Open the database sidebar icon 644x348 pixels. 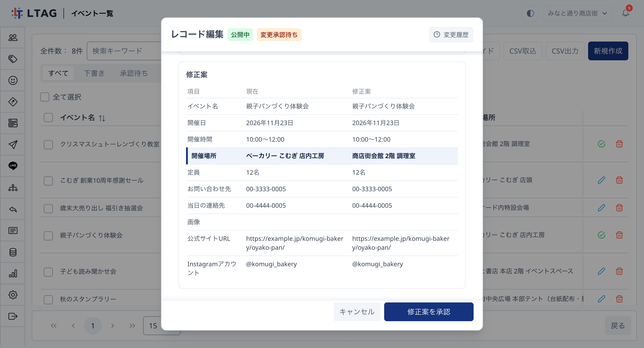[x=13, y=252]
